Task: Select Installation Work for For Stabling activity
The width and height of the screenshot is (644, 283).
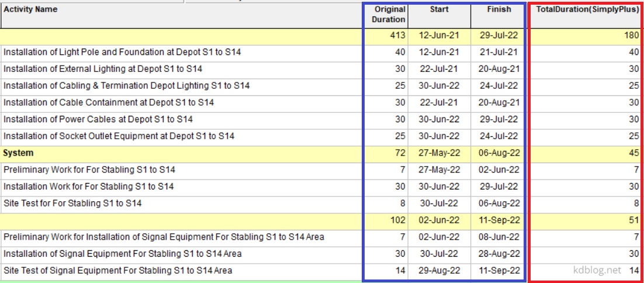Action: point(88,187)
